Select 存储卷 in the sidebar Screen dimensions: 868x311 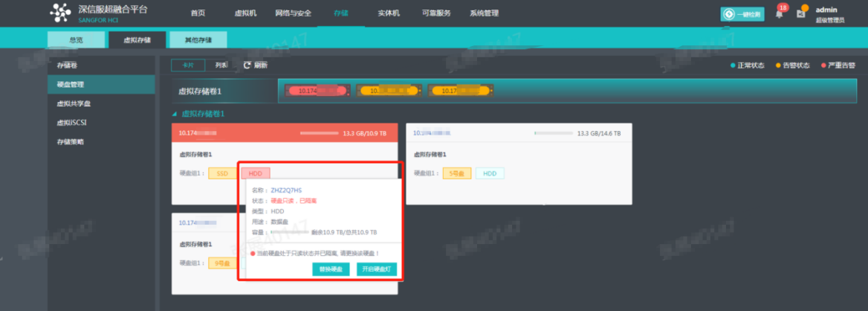(x=101, y=65)
